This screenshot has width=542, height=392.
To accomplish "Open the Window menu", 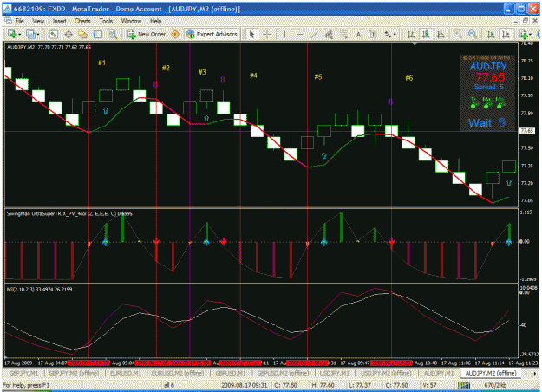I will 131,21.
